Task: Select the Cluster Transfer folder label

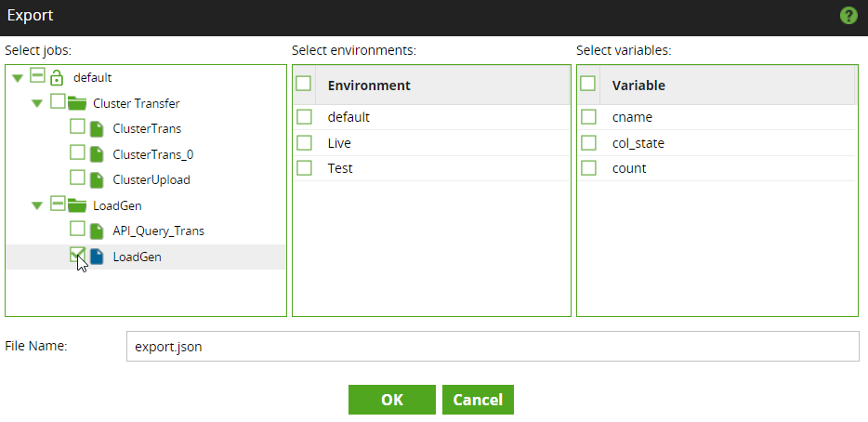Action: [137, 103]
